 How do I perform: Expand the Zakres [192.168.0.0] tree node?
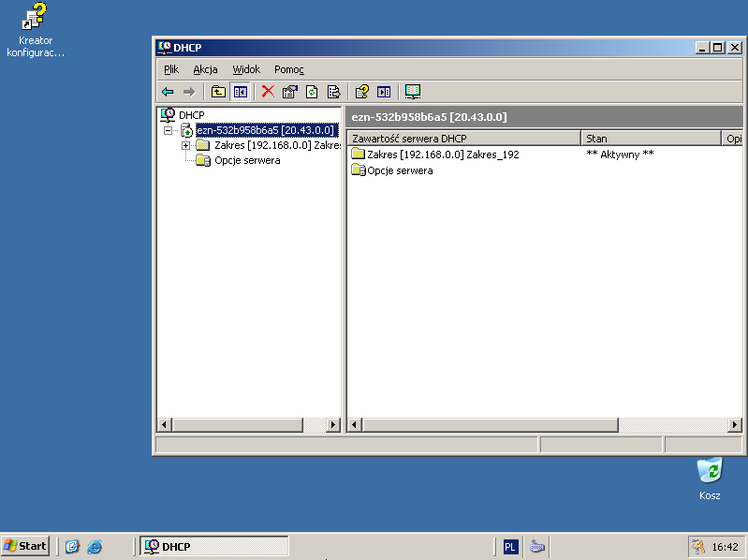185,145
